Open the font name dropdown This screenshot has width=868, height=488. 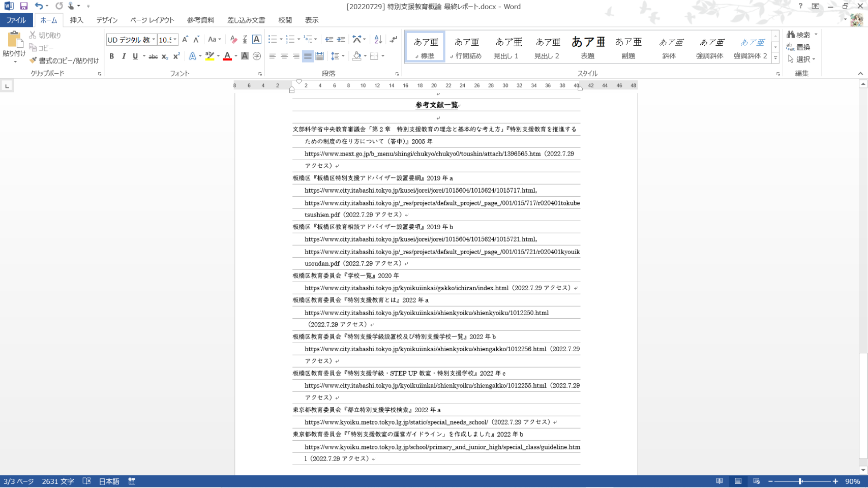click(154, 40)
